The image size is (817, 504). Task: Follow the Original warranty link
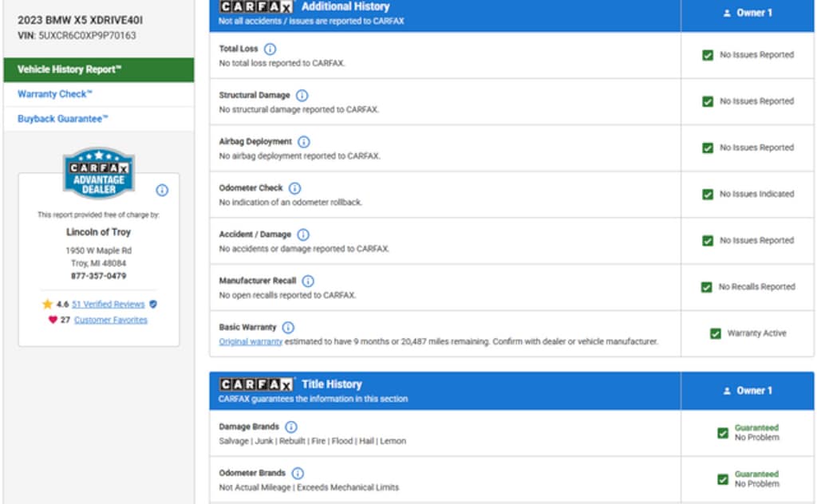[x=251, y=341]
